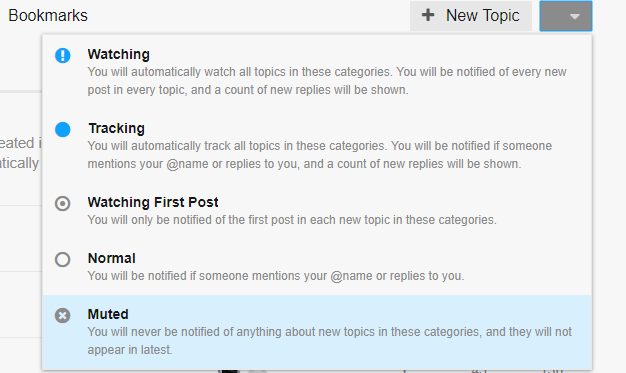Screen dimensions: 626x373
Task: Create a New Topic
Action: coord(471,16)
